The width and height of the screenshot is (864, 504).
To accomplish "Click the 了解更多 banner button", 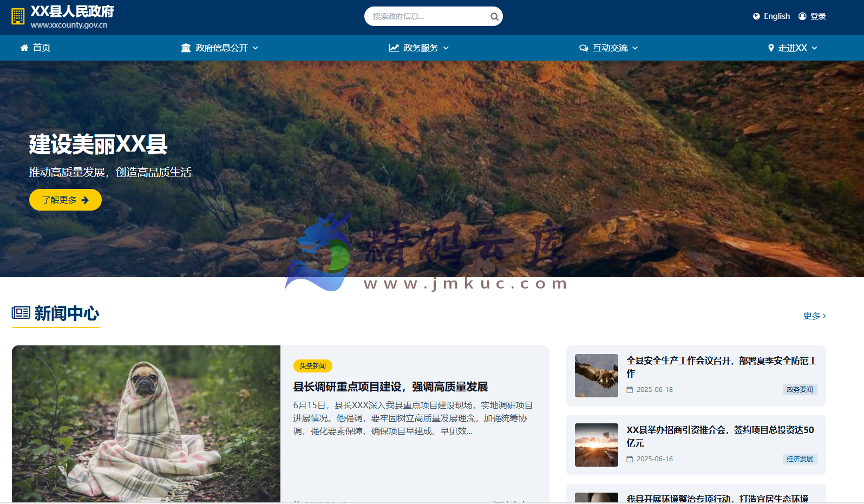I will coord(66,200).
